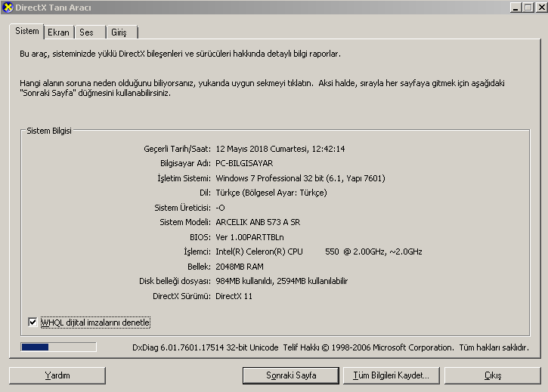
Task: Click memory value 2048MB RAM
Action: pos(240,267)
